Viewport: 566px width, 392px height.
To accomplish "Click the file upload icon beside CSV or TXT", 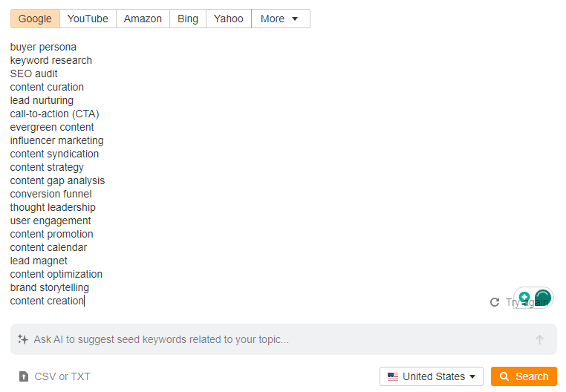I will click(x=24, y=376).
